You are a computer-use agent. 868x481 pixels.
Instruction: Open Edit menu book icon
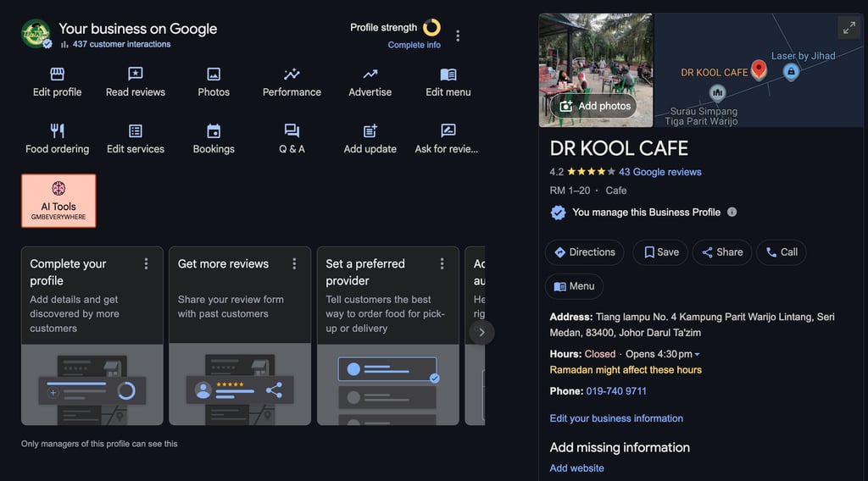448,74
